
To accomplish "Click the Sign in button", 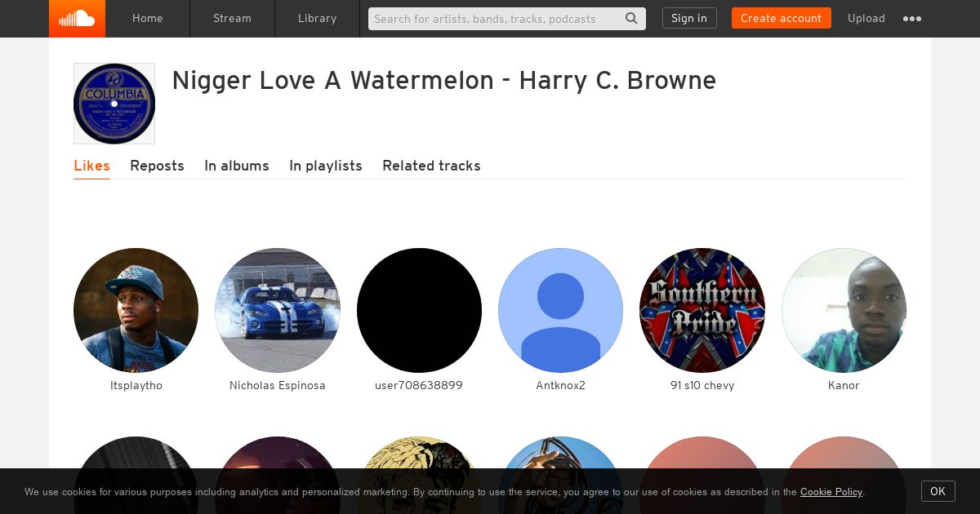I will click(x=689, y=18).
